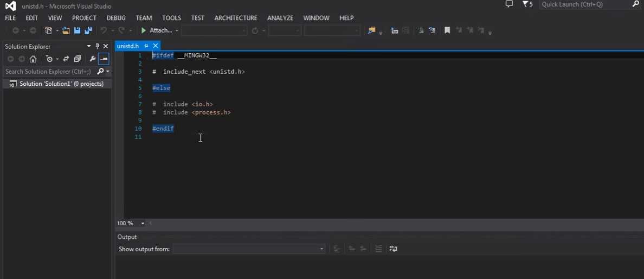Open the notifications flag icon
Image resolution: width=644 pixels, height=279 pixels.
click(x=527, y=4)
